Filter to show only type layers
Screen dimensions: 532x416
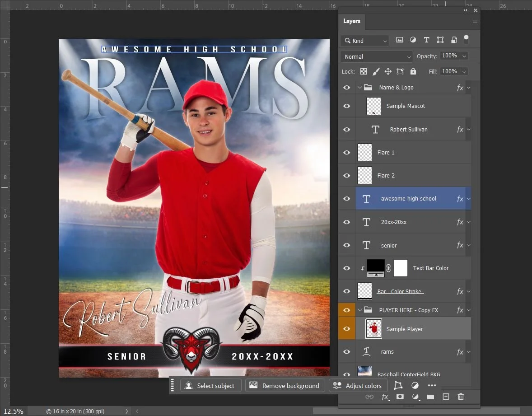coord(426,40)
